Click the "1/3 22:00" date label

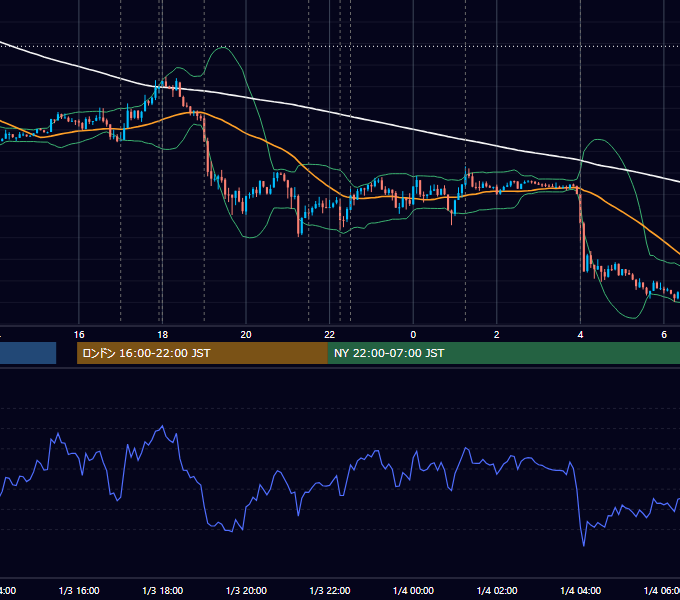click(x=330, y=590)
